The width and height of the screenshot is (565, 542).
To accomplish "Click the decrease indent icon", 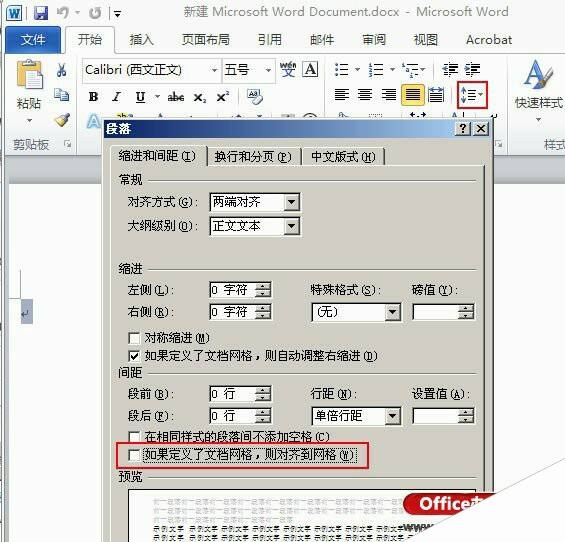I will pyautogui.click(x=450, y=69).
